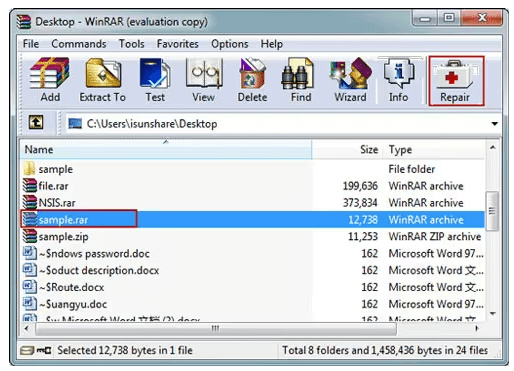Open the View tool in toolbar
This screenshot has width=514, height=371.
(203, 79)
